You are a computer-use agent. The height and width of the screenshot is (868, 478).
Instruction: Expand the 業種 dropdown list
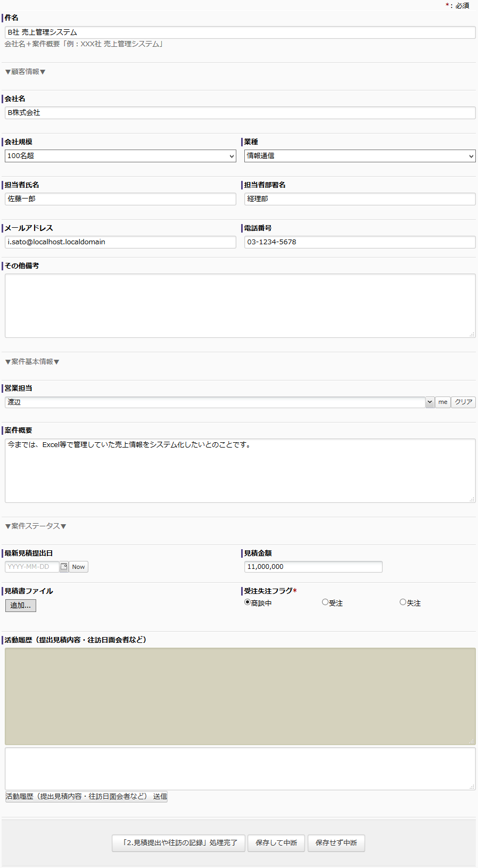tap(360, 156)
